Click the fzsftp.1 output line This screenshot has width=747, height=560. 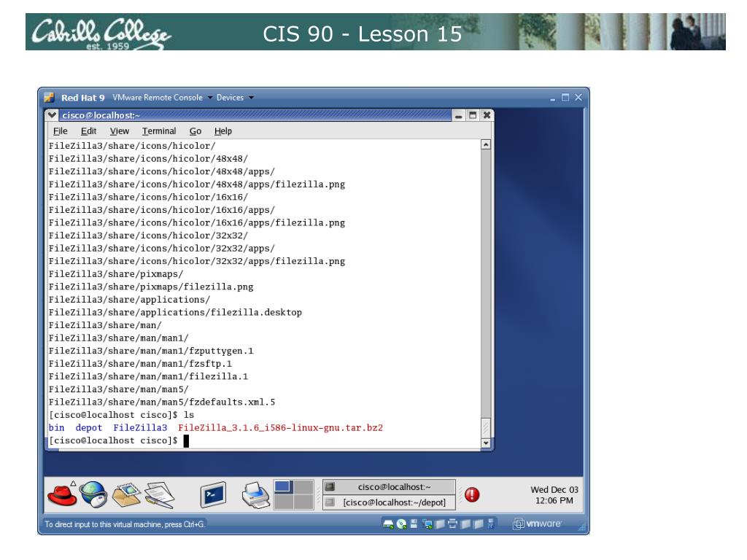140,363
